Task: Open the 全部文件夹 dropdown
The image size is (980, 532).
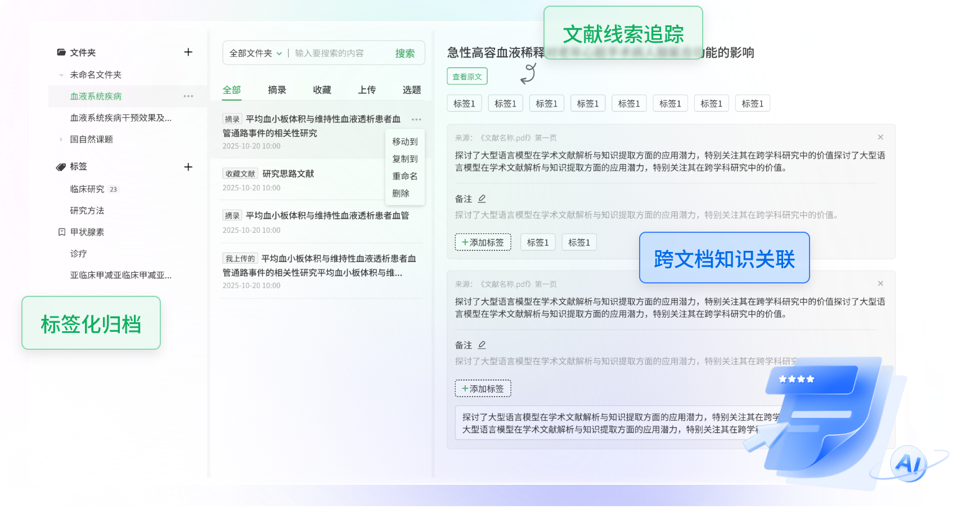Action: tap(255, 53)
